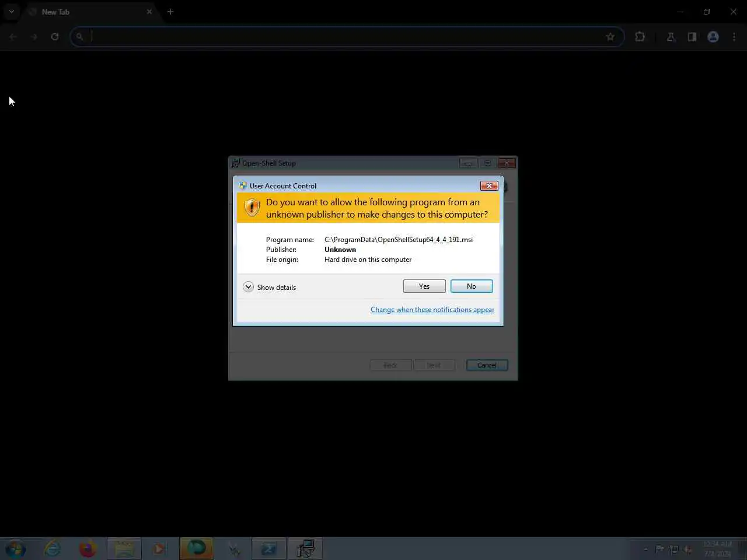This screenshot has height=560, width=747.
Task: Open Windows Media Player from taskbar
Action: click(158, 549)
